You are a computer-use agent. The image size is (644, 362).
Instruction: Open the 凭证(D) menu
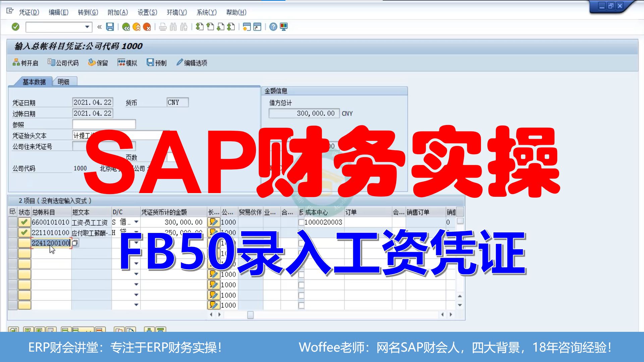(29, 12)
